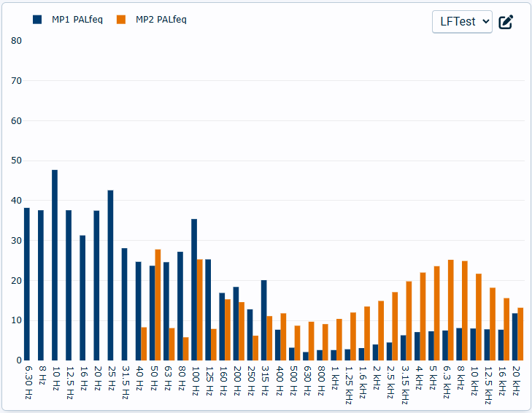Click the 4 kHz orange MP2 bar
Image resolution: width=532 pixels, height=413 pixels.
click(x=423, y=316)
